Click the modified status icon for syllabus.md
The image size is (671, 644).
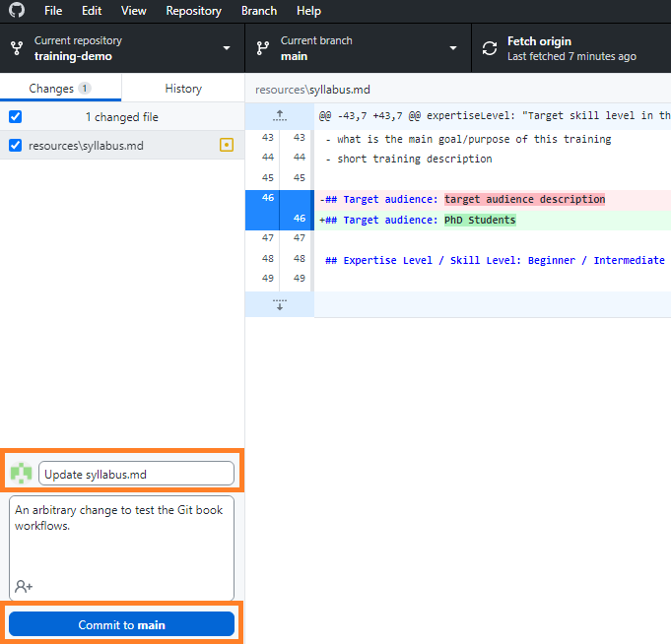tap(227, 146)
